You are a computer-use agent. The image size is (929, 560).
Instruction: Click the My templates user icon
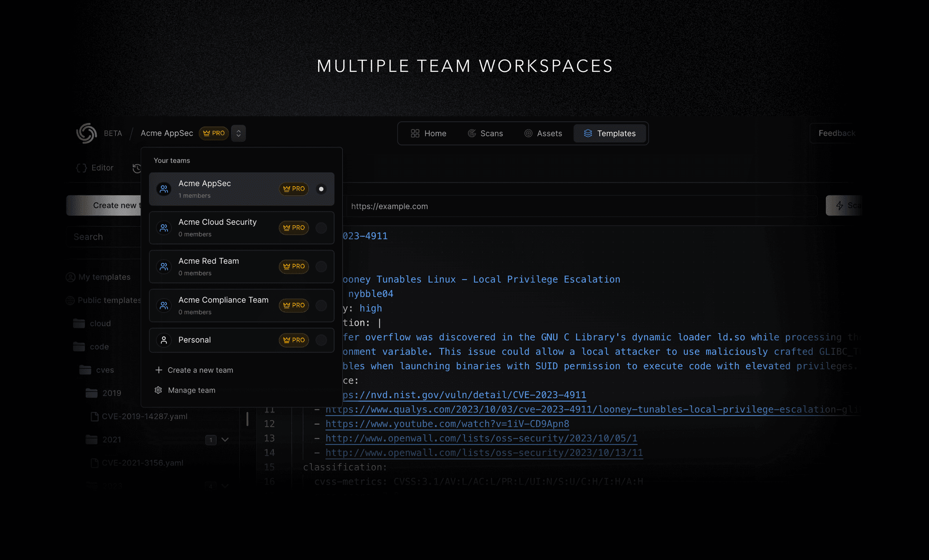coord(71,277)
